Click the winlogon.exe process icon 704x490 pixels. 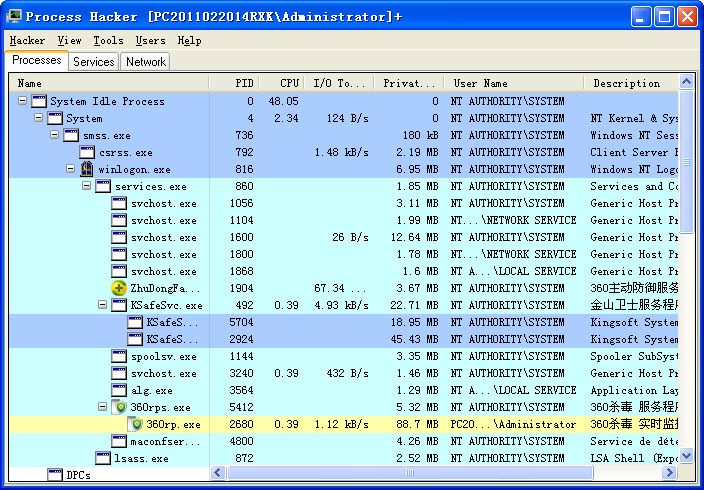click(x=87, y=169)
